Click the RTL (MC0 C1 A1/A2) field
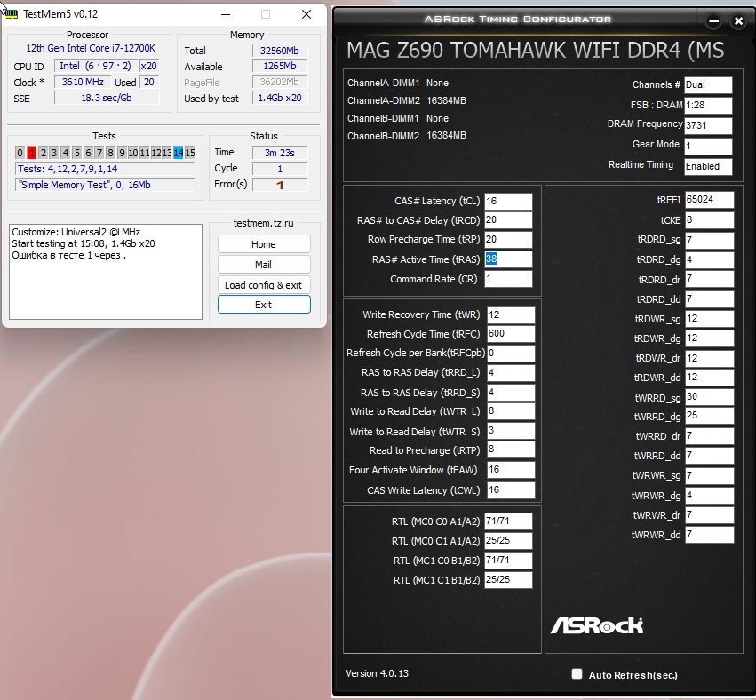 point(508,540)
